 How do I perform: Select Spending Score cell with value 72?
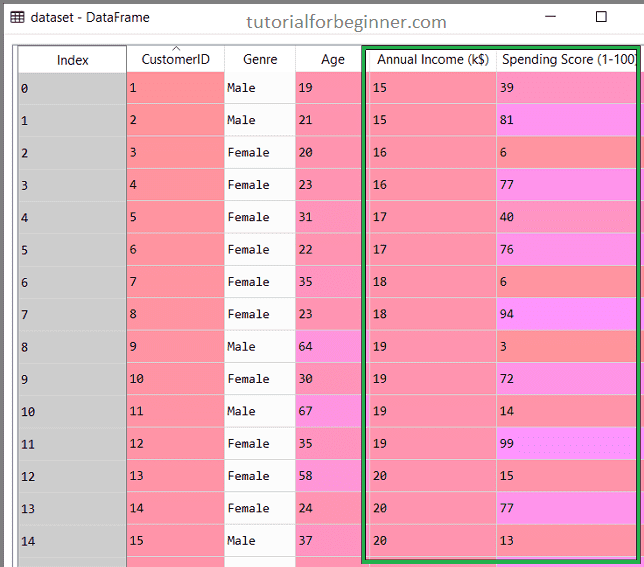pos(566,379)
